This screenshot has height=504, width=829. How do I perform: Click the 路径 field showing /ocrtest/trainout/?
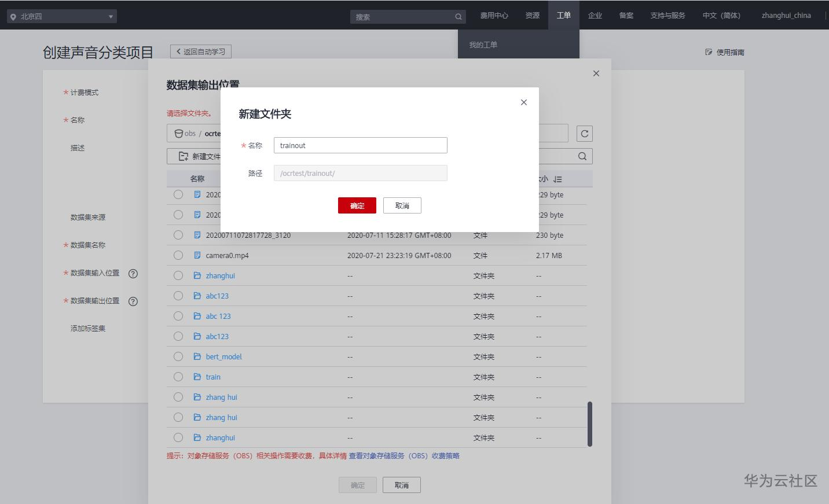pyautogui.click(x=361, y=173)
